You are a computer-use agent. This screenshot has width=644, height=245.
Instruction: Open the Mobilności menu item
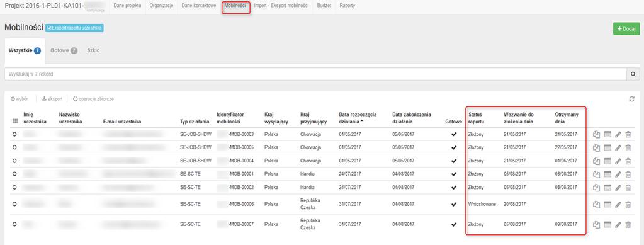(235, 6)
